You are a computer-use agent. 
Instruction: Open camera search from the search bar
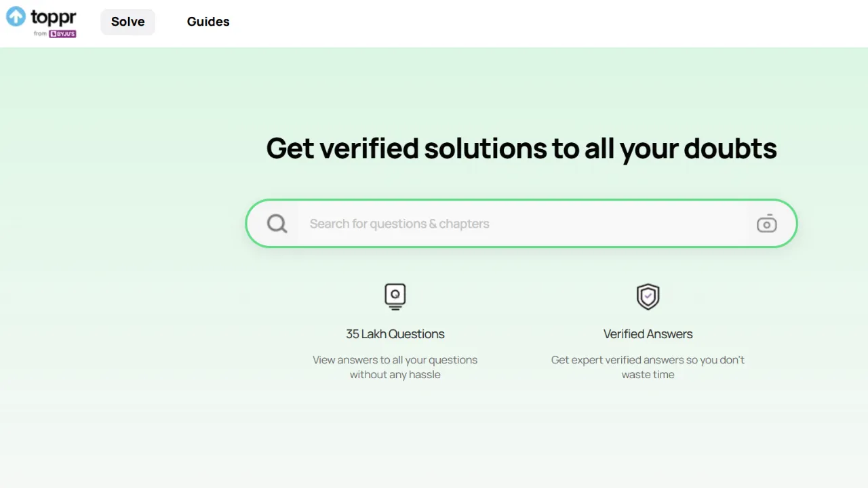(x=766, y=224)
